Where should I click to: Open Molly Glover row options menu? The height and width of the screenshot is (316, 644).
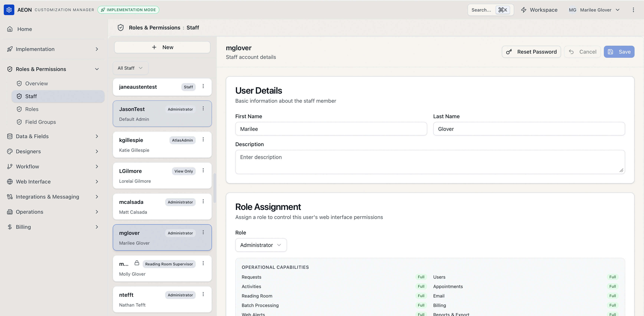(x=203, y=263)
